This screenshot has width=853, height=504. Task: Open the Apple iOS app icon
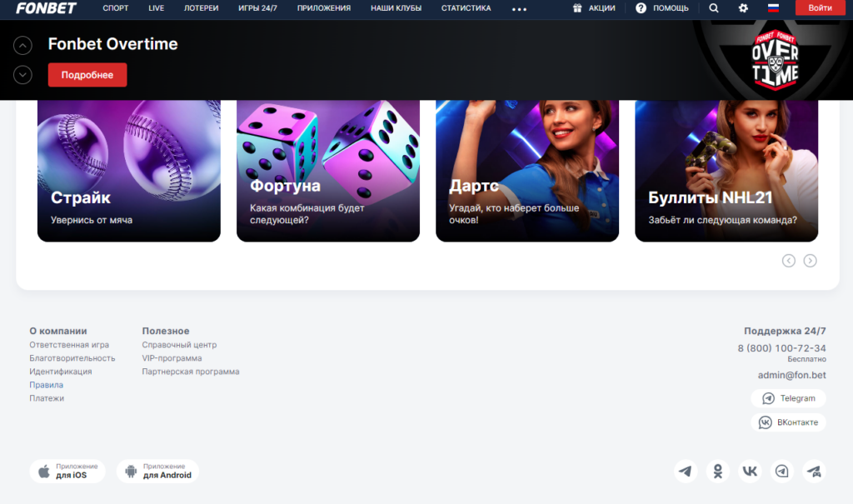44,472
